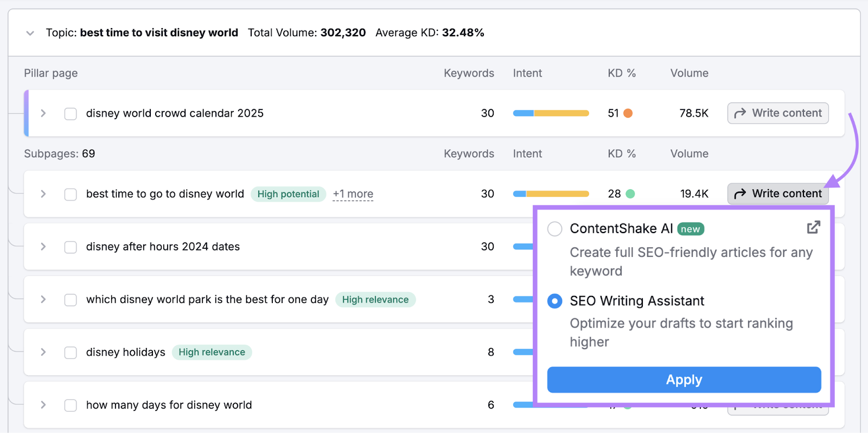Screen dimensions: 868x433
Task: Click Write content for crowd calendar 2025
Action: click(778, 113)
